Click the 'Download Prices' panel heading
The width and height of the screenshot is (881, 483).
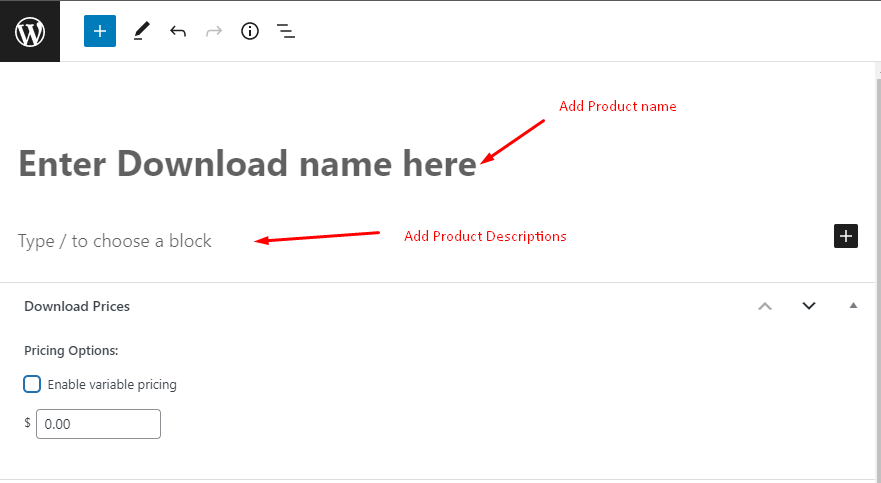(77, 306)
